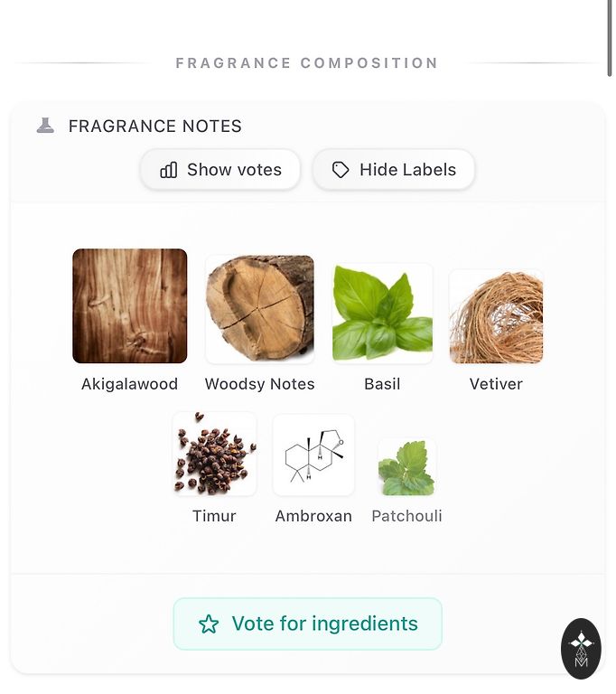Click the star icon in Vote for ingredients
This screenshot has width=616, height=694.
tap(209, 624)
